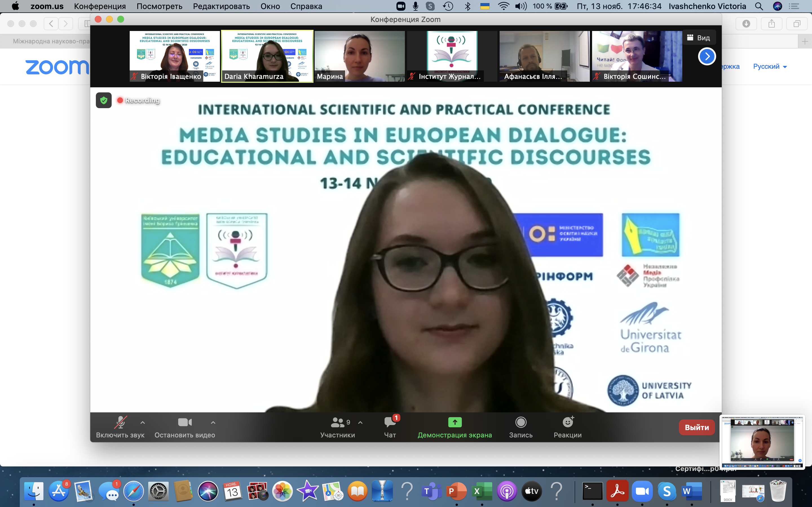Show next participants with blue arrow

point(707,56)
